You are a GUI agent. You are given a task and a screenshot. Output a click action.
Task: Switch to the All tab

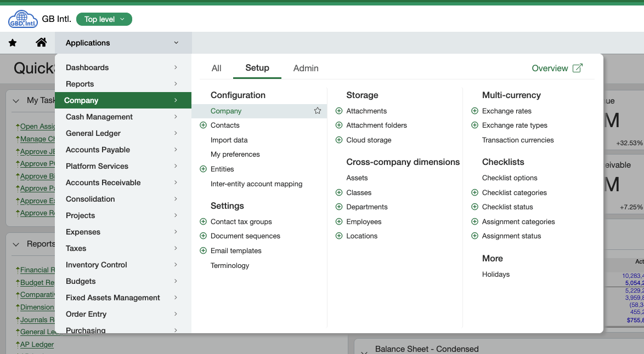pos(217,68)
